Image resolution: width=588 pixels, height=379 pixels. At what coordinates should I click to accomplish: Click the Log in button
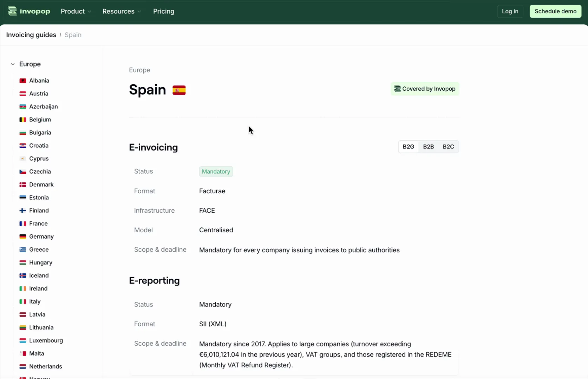tap(510, 11)
